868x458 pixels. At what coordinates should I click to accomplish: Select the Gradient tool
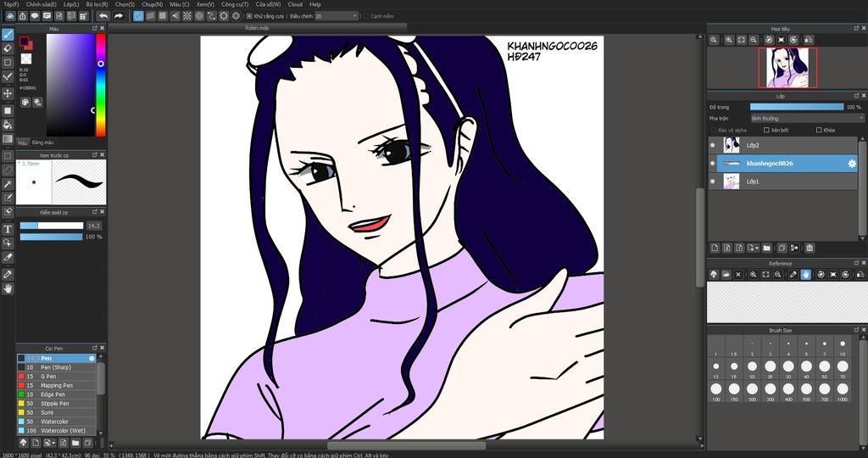[8, 138]
